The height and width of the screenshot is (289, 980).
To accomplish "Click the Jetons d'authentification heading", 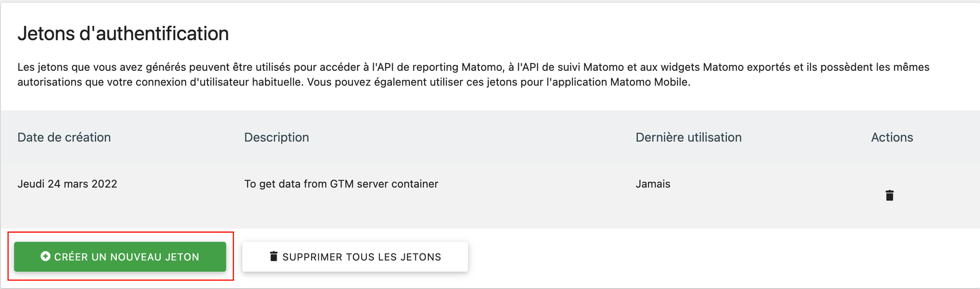I will point(123,33).
